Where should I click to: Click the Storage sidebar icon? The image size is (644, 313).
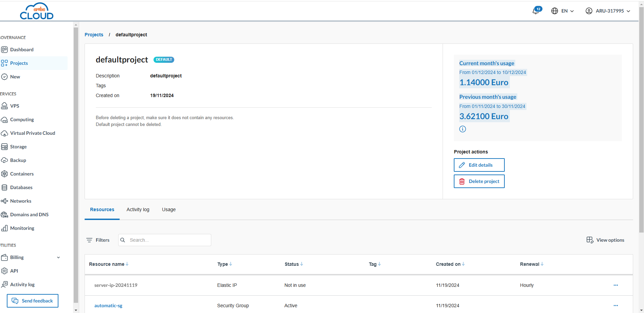coord(4,147)
